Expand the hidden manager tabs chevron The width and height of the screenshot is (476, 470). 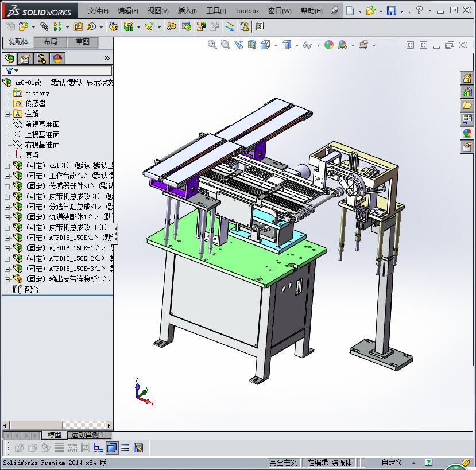point(107,59)
